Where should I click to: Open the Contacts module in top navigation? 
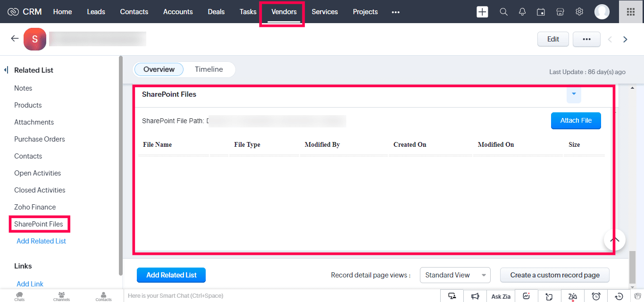134,12
